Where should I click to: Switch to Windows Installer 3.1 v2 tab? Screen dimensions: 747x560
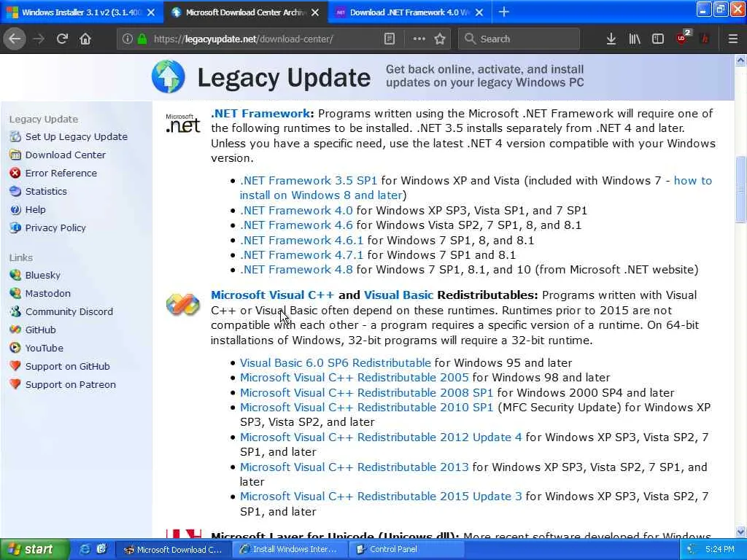(82, 12)
